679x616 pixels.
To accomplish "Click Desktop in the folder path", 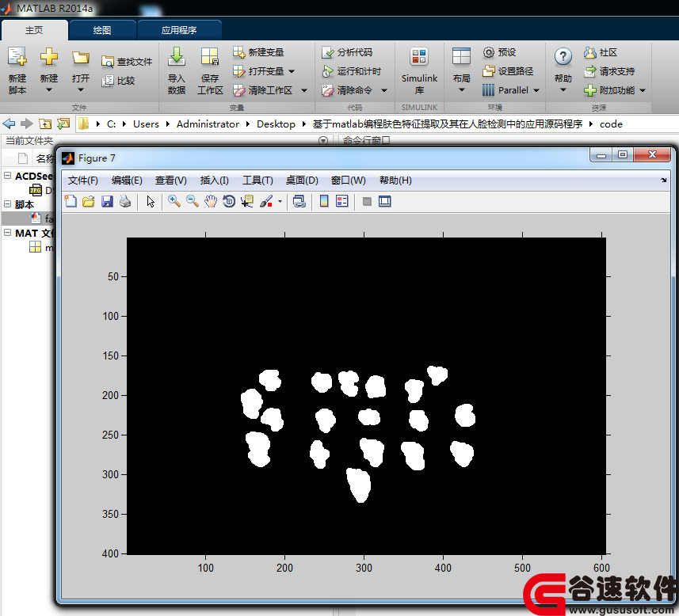I will click(276, 124).
